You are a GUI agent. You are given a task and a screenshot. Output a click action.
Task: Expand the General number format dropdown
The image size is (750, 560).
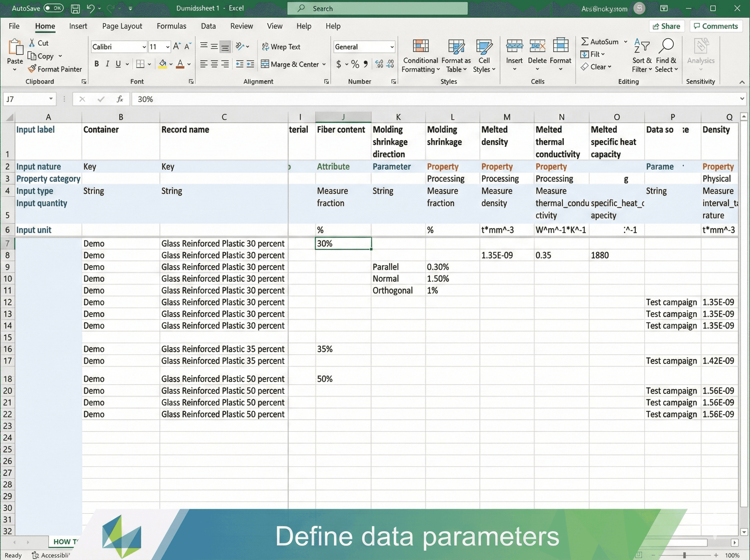pyautogui.click(x=392, y=47)
